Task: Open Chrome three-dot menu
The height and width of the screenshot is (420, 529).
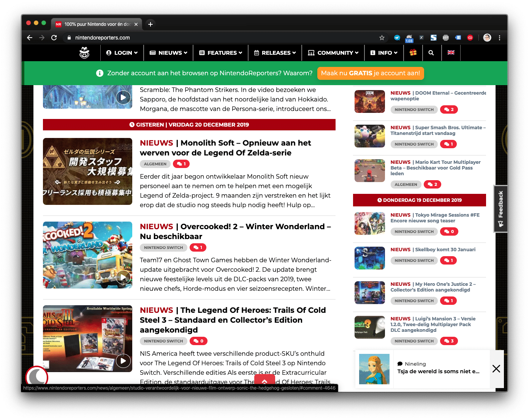Action: click(x=499, y=38)
